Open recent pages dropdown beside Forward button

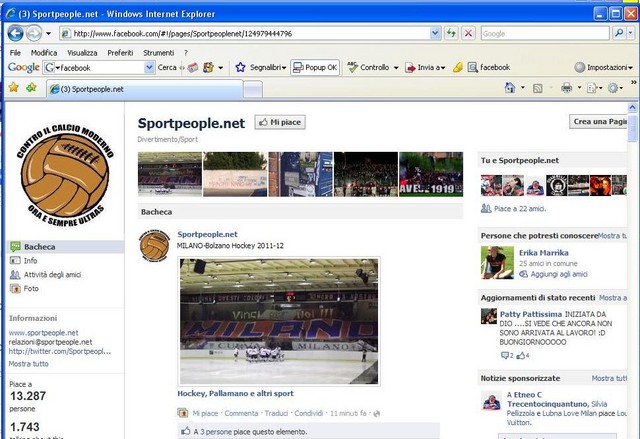[x=49, y=33]
